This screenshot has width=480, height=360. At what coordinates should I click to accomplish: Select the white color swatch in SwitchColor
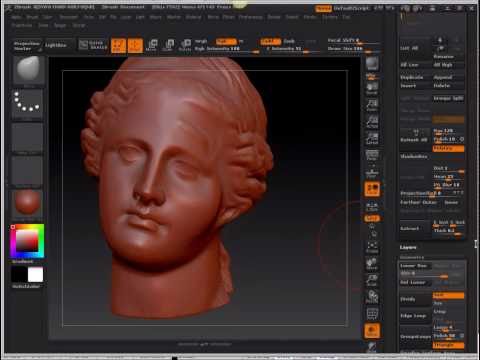click(35, 275)
